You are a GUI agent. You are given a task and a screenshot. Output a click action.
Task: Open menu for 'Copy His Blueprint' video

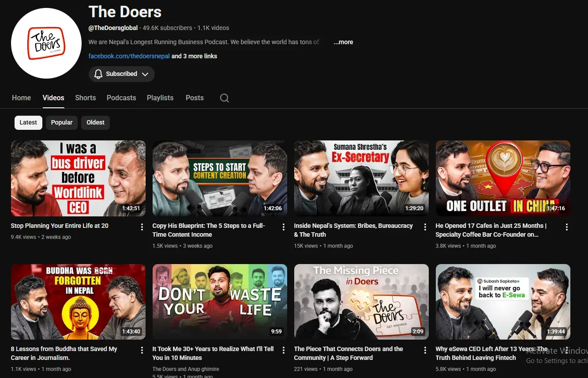pos(284,227)
